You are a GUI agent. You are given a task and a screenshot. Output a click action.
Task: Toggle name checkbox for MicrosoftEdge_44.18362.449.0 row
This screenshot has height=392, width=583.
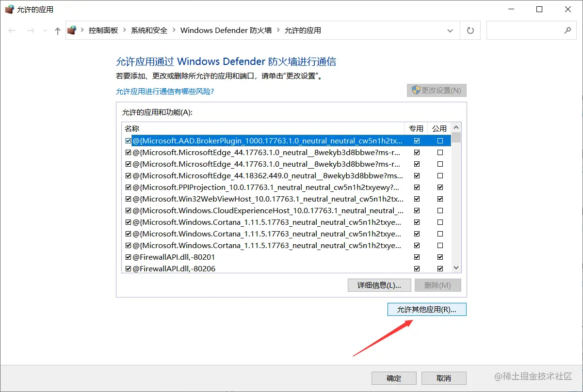[x=128, y=175]
